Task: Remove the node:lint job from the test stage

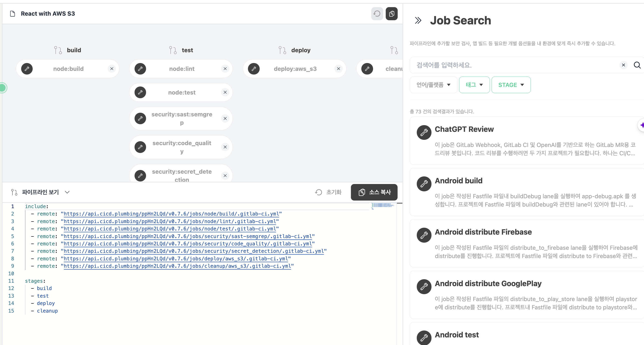Action: [225, 69]
